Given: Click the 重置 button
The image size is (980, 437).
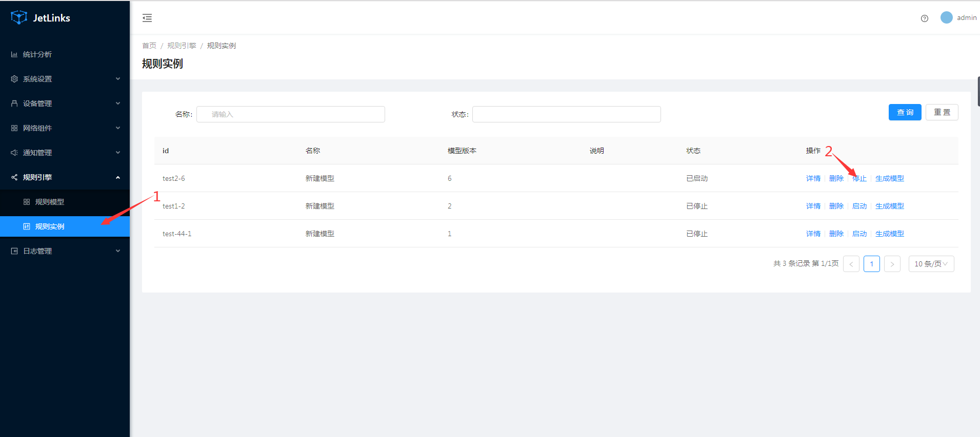Looking at the screenshot, I should (x=942, y=112).
